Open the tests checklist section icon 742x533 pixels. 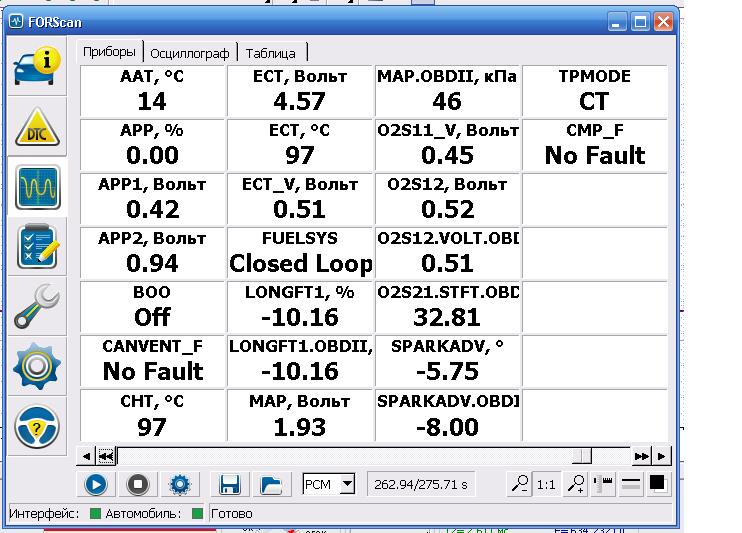point(37,247)
